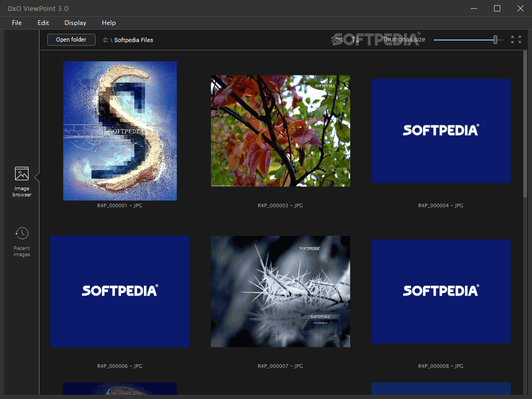The height and width of the screenshot is (399, 532).
Task: Select thumbnail R4P_000004 Softpedia logo image
Action: tap(441, 130)
